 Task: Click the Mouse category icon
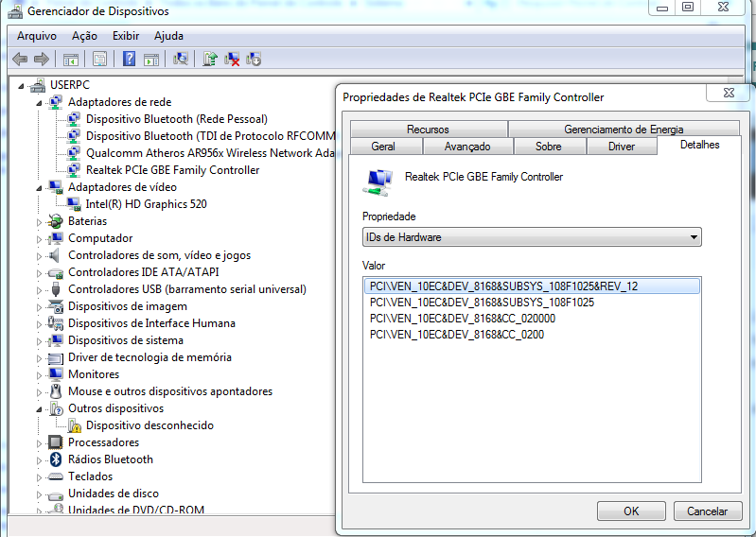(x=56, y=391)
